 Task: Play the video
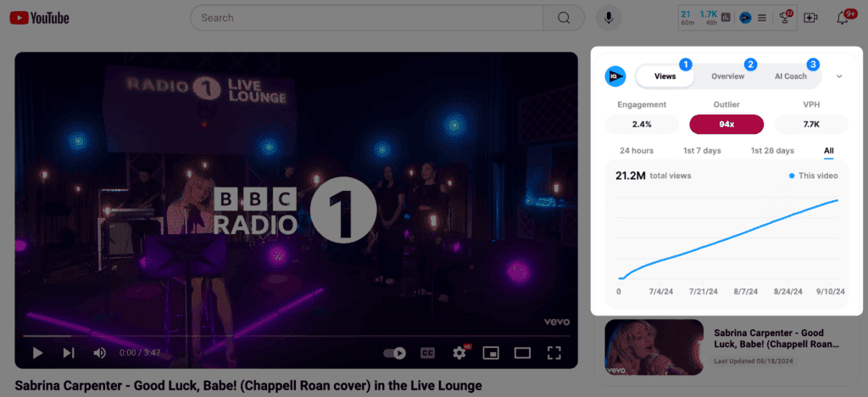37,353
